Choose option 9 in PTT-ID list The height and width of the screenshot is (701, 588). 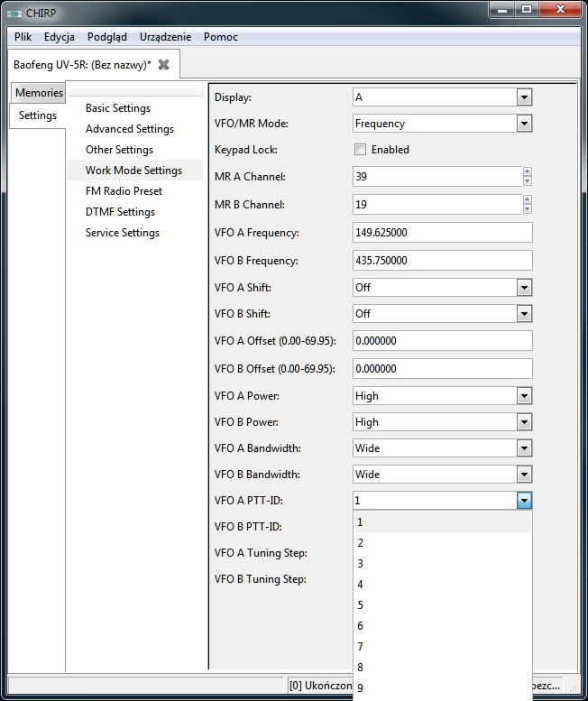(x=442, y=687)
